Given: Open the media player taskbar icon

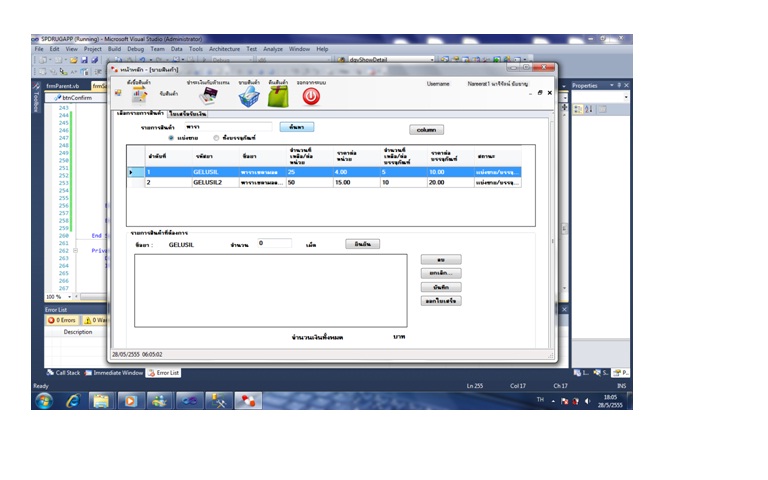Looking at the screenshot, I should 130,401.
